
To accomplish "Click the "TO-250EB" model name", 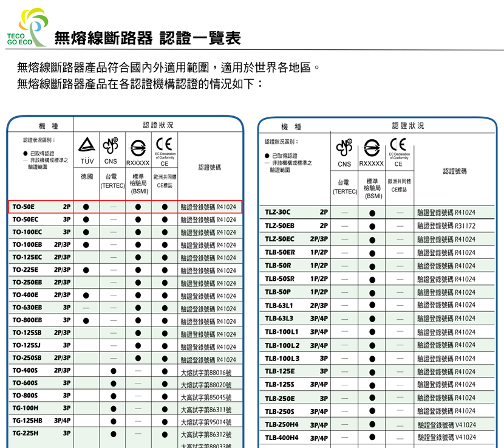I will (x=27, y=282).
